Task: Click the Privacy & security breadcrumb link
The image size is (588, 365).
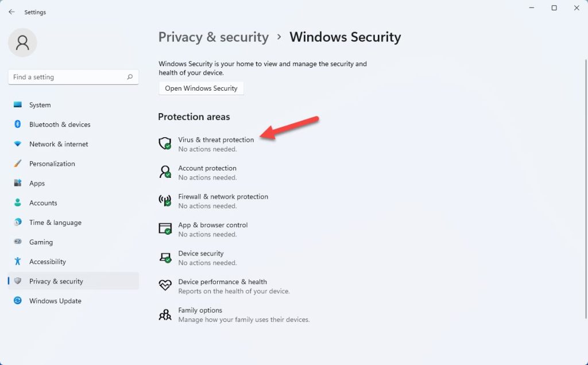Action: pos(214,37)
